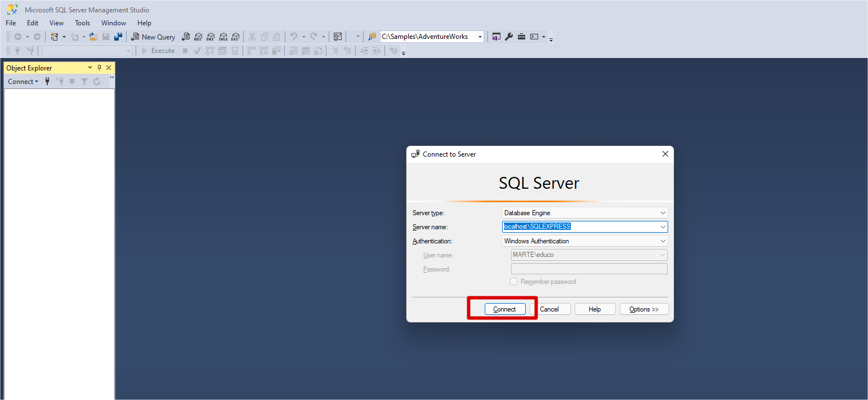Viewport: 868px width, 400px height.
Task: Click the Object Explorer stop icon
Action: (72, 82)
